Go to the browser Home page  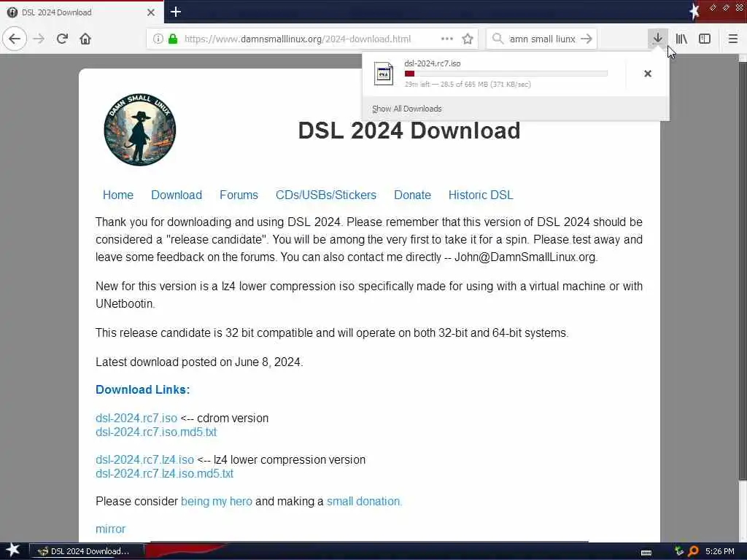(85, 39)
